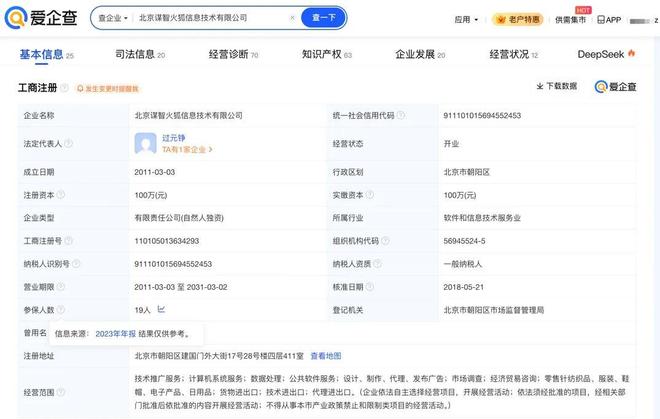Click help icon beside 纳税人资质
This screenshot has height=419, width=660.
(x=378, y=264)
